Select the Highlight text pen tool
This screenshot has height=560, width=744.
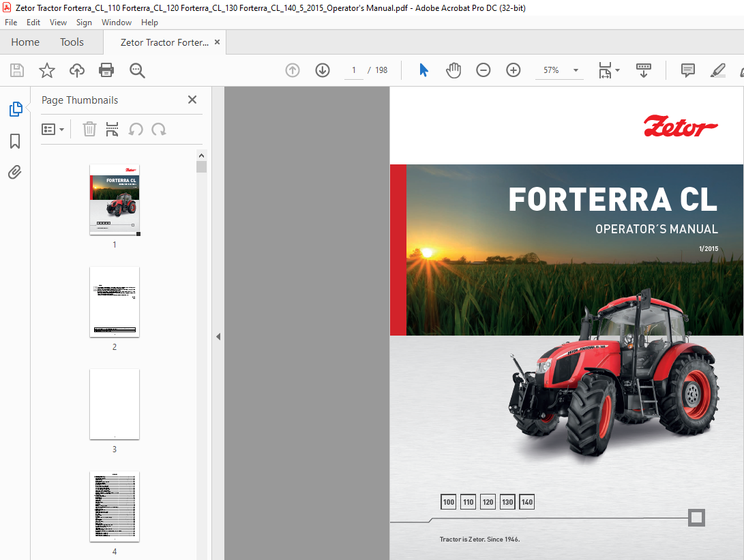pos(717,70)
